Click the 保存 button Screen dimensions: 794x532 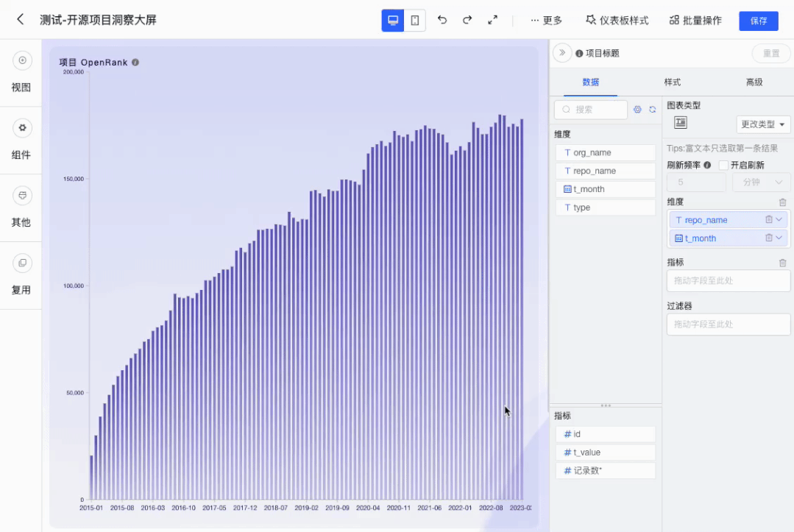(759, 21)
